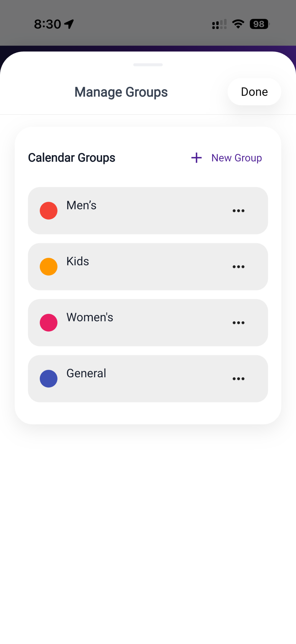Open the Men's group options menu
The width and height of the screenshot is (296, 644).
coord(238,211)
